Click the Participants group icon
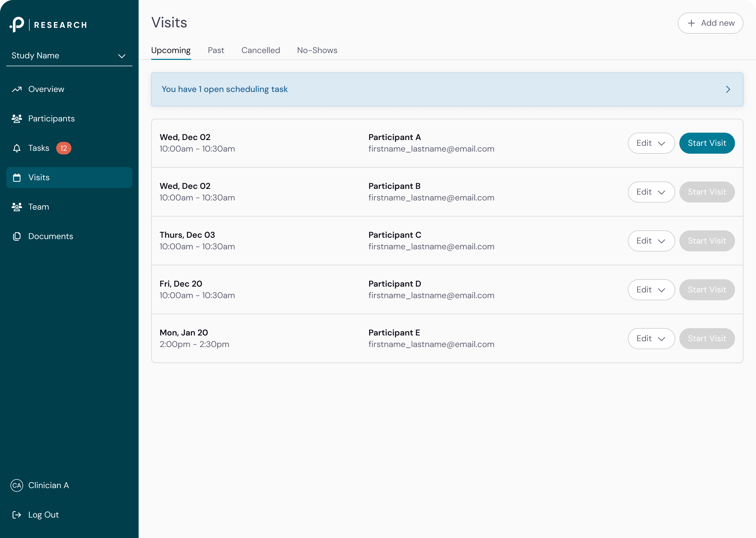Image resolution: width=756 pixels, height=538 pixels. pos(17,118)
